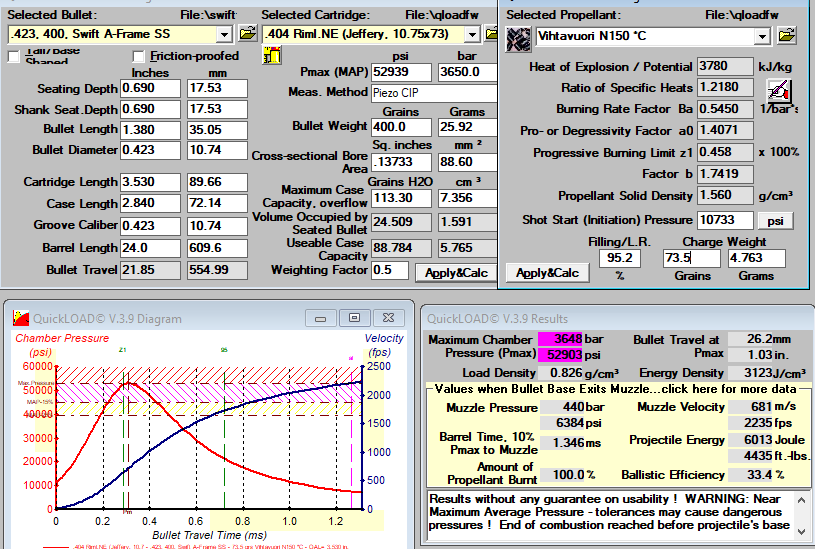Viewport: 815px width, 549px height.
Task: Click Barrel Length inches field
Action: pos(150,248)
